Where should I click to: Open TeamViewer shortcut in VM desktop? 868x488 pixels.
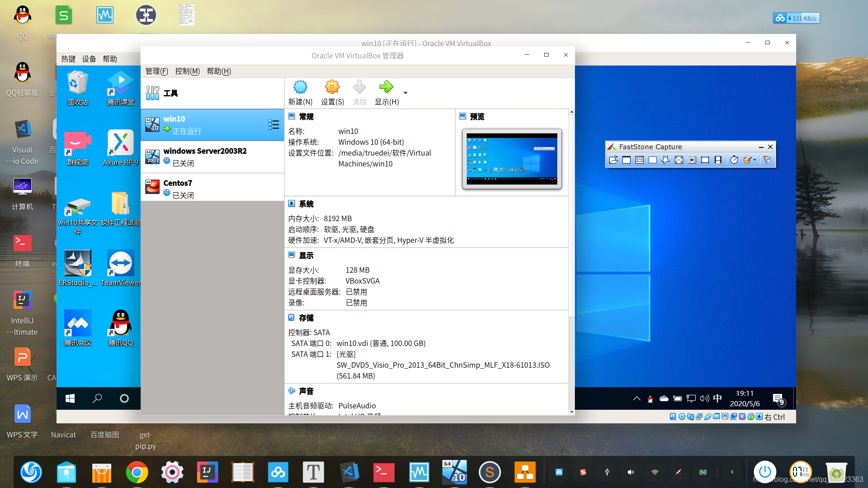[121, 268]
